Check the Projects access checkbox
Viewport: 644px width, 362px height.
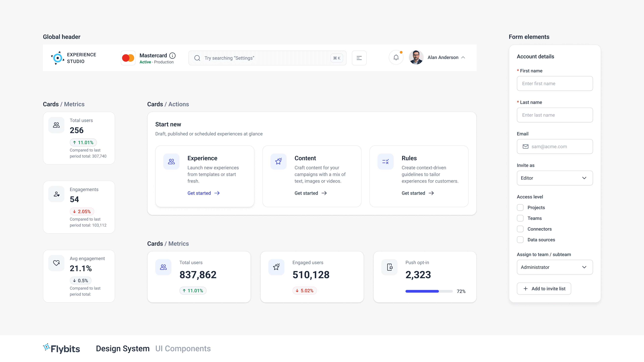coord(520,208)
